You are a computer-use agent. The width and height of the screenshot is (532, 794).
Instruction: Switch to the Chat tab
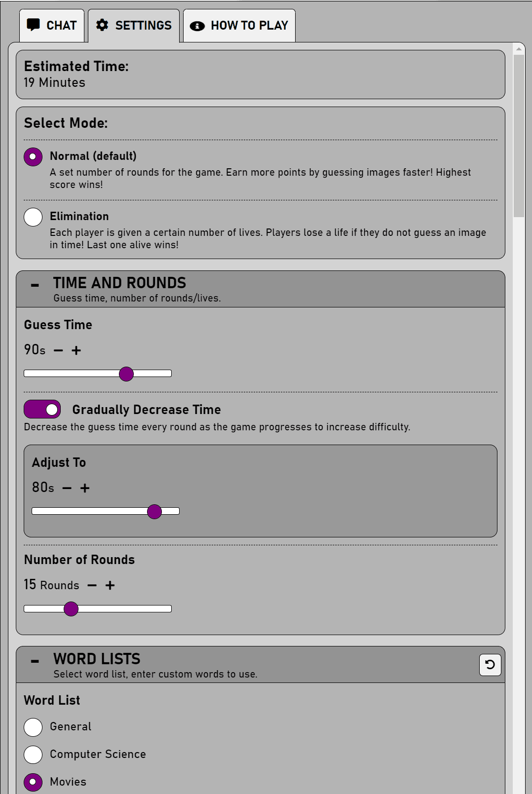point(52,26)
